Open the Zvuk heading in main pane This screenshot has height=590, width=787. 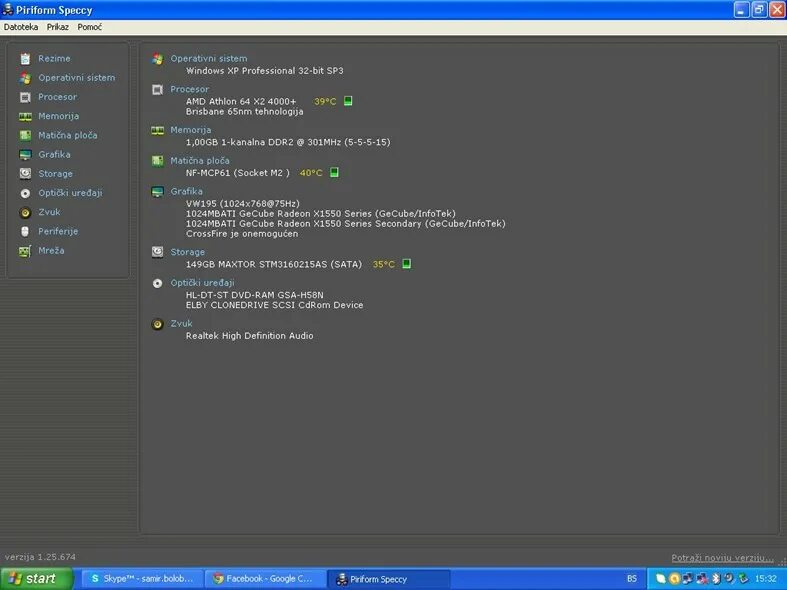181,323
